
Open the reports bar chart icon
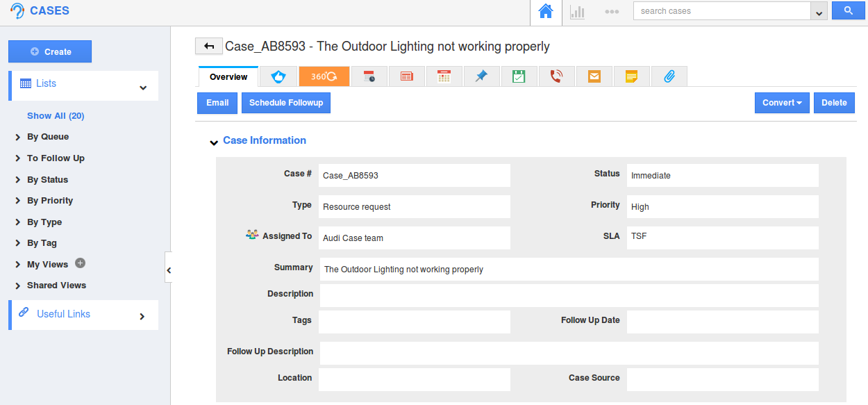tap(577, 12)
